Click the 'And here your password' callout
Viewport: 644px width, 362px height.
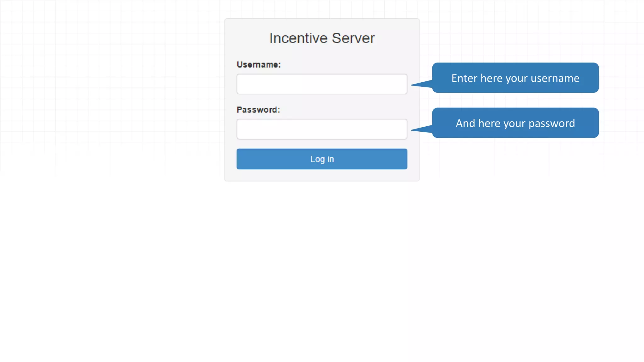point(515,123)
